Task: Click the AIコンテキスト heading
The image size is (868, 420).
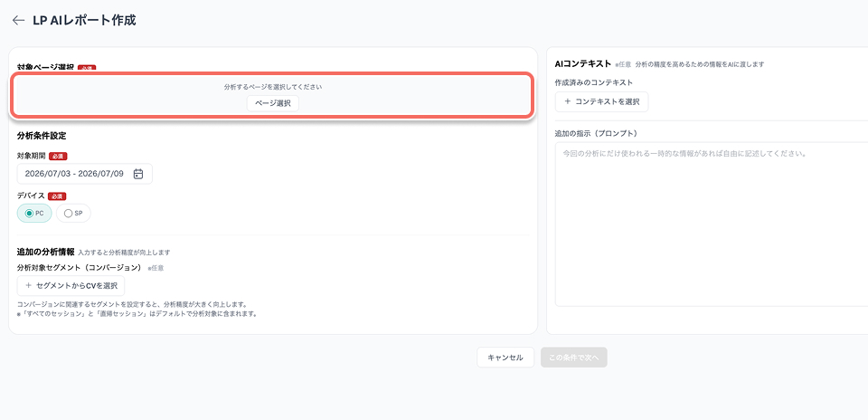Action: (583, 63)
